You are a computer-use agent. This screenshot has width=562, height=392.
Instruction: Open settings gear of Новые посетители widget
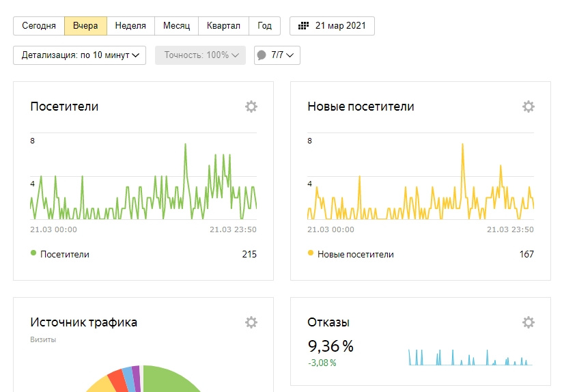529,107
